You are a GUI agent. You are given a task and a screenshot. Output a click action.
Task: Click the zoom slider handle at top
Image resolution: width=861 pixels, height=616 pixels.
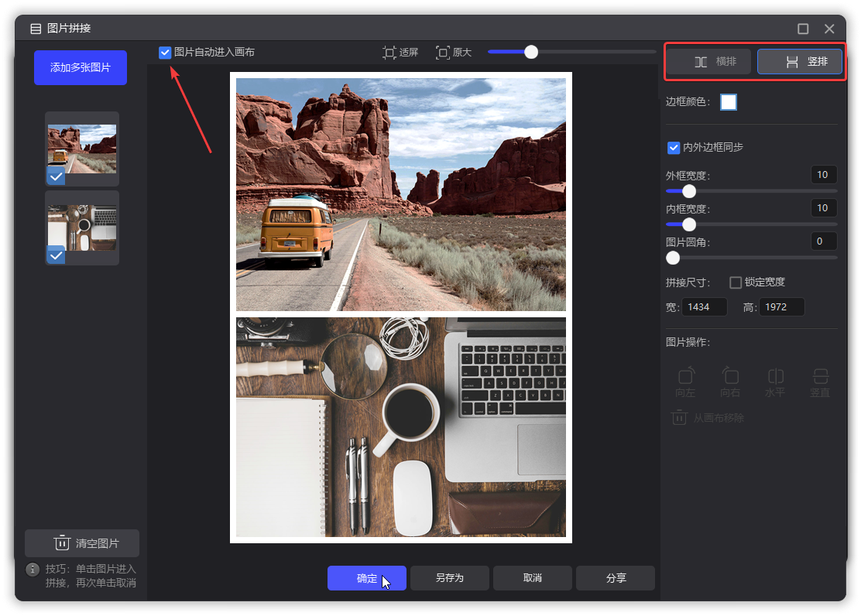pyautogui.click(x=531, y=52)
